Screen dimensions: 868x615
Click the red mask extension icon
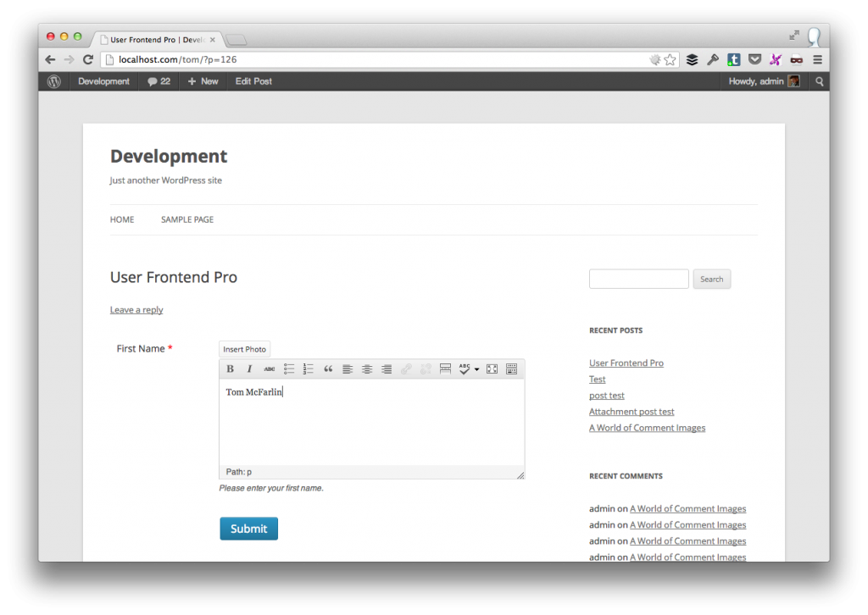click(797, 60)
